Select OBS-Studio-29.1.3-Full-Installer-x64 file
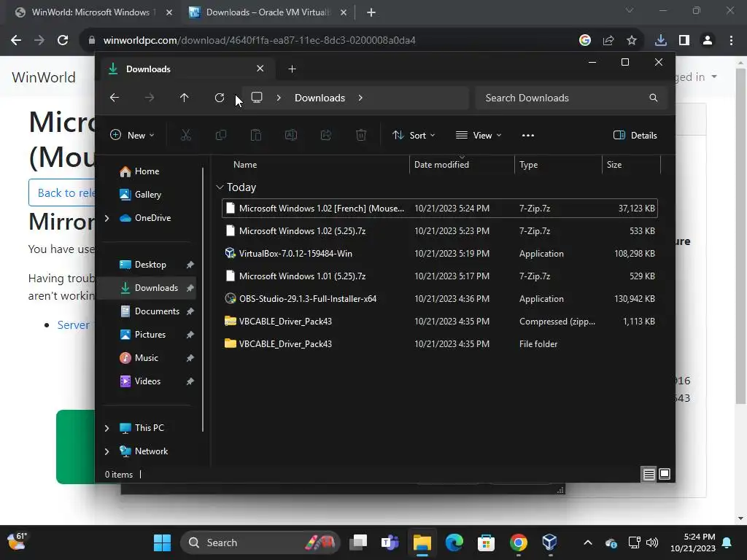This screenshot has width=747, height=560. pos(439,299)
